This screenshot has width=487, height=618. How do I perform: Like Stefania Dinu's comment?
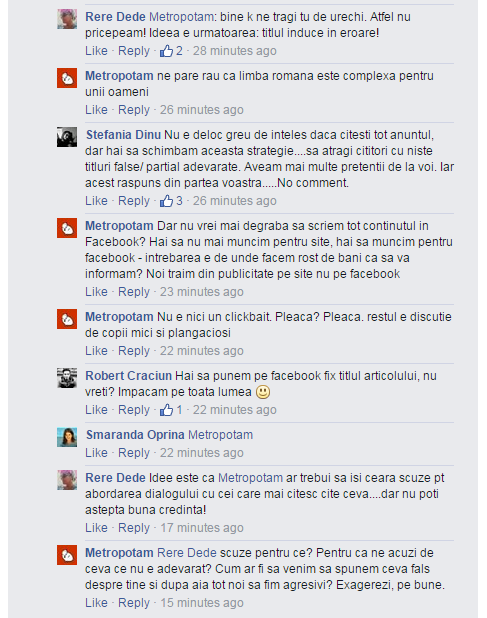(96, 201)
